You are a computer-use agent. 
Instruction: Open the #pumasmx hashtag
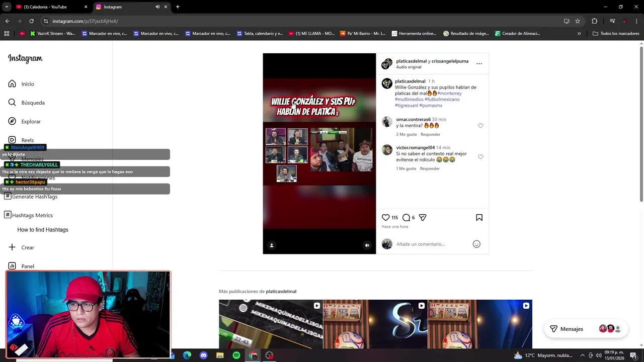pos(431,106)
